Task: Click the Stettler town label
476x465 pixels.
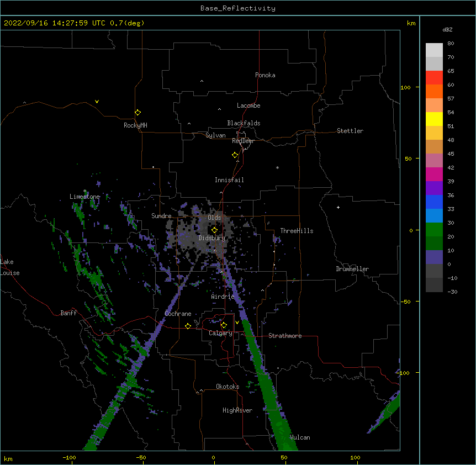Action: (x=350, y=131)
